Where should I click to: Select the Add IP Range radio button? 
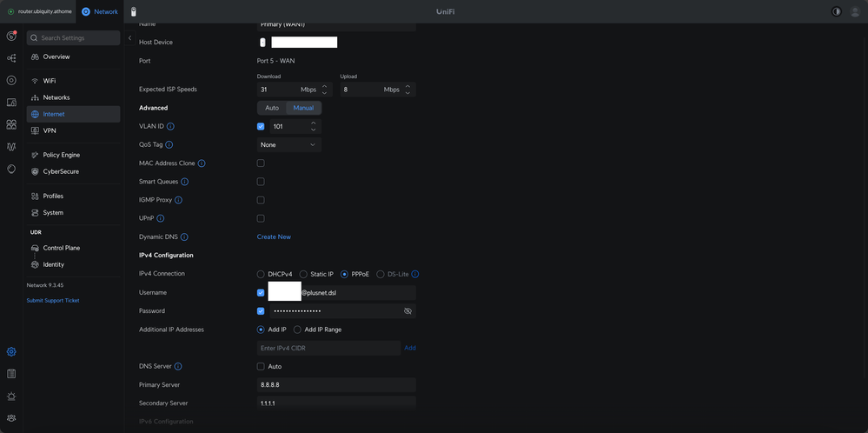[x=297, y=330]
